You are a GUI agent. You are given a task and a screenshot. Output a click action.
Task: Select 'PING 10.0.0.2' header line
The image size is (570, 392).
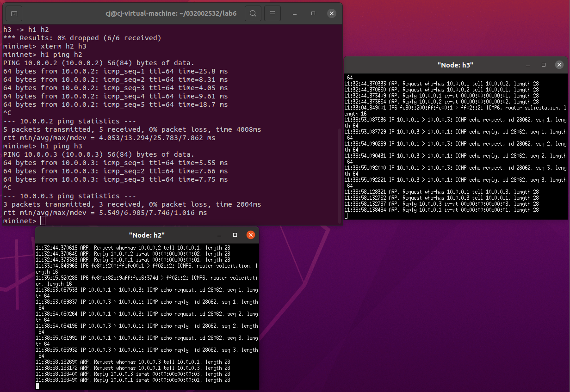coord(99,63)
